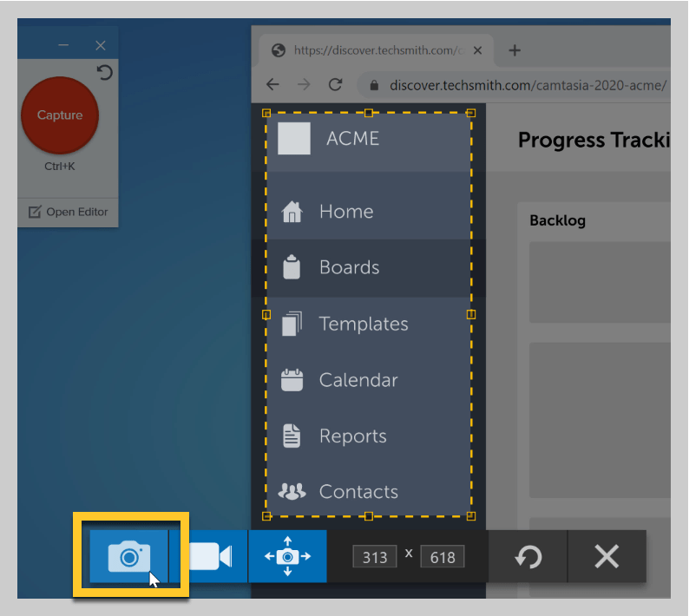Image resolution: width=689 pixels, height=616 pixels.
Task: Click the redo selection arrow in capture toolbar
Action: click(528, 556)
